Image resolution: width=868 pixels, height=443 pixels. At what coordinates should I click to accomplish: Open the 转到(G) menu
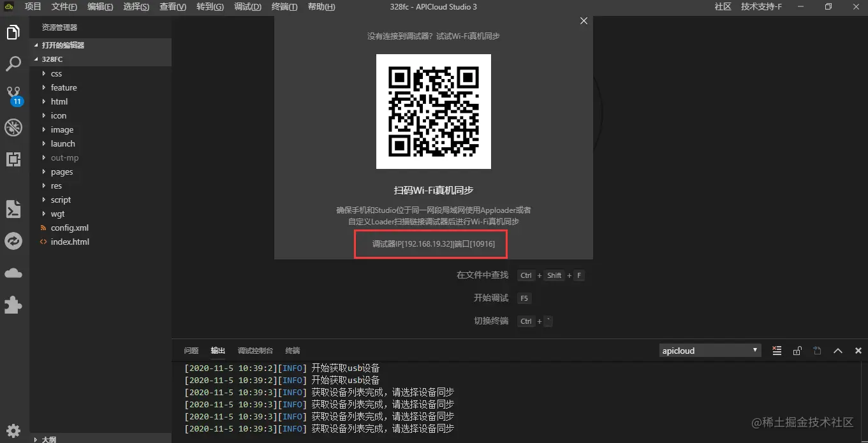pyautogui.click(x=210, y=7)
